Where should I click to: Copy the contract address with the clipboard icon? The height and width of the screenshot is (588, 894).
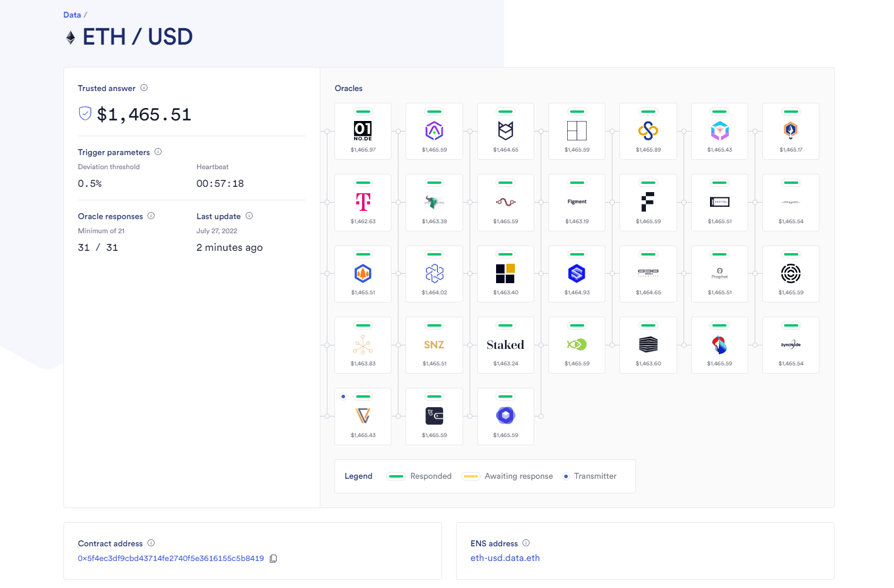[273, 559]
